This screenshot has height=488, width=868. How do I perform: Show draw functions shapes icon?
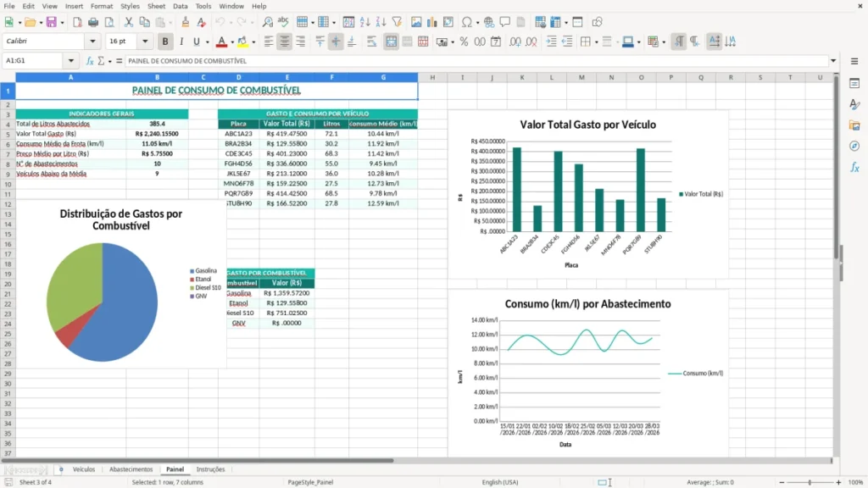[x=597, y=22]
